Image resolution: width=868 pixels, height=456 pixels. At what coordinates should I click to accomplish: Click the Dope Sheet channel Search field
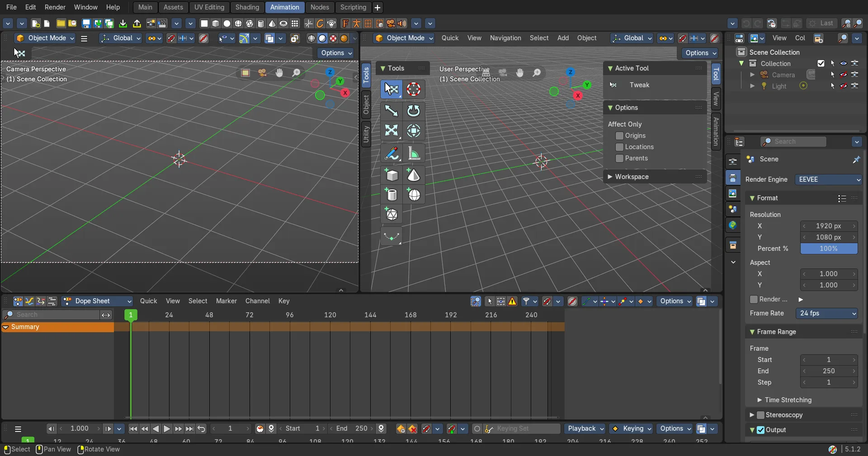point(51,315)
